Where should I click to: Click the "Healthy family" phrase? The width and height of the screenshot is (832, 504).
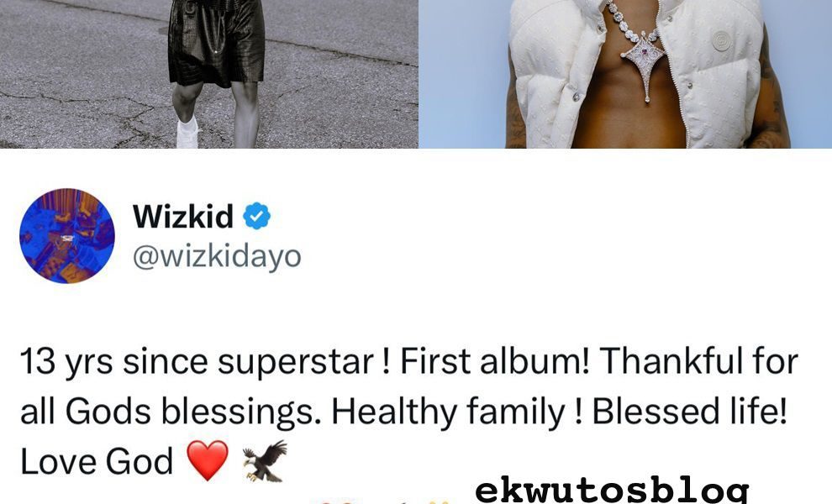(449, 412)
